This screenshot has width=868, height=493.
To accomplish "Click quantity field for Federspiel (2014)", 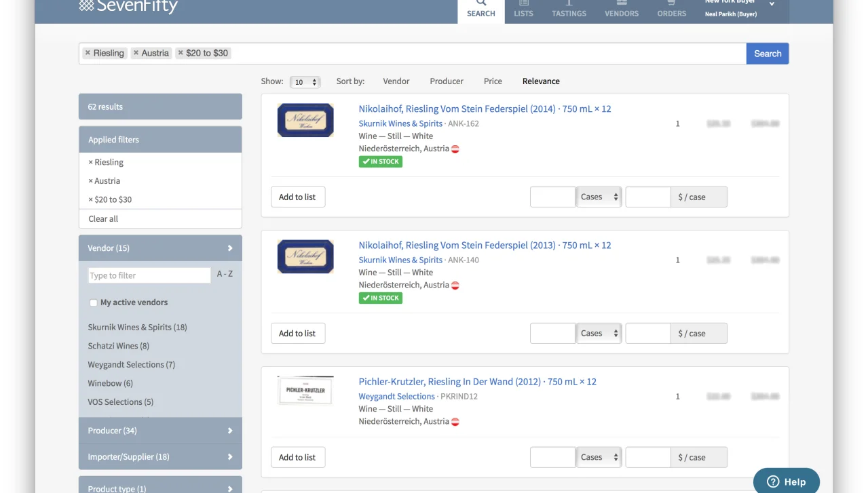I will click(x=552, y=197).
